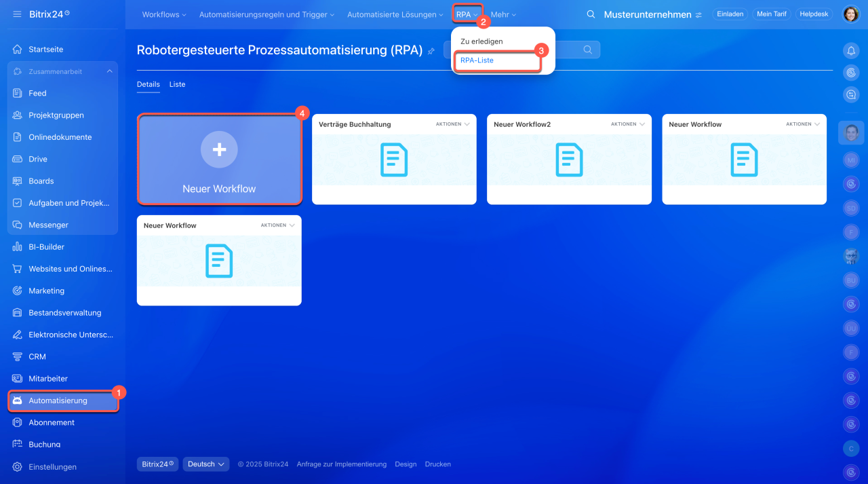Click the Design link in the footer
The image size is (868, 484).
click(406, 464)
